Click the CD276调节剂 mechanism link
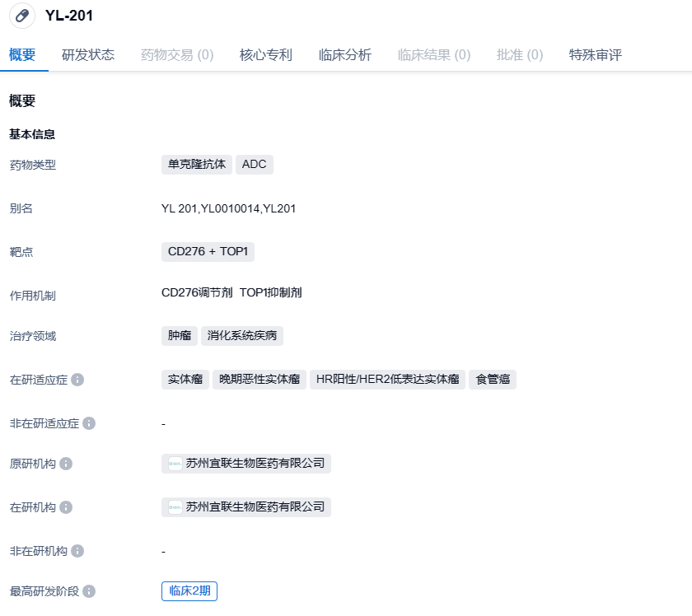This screenshot has width=692, height=616. (198, 293)
